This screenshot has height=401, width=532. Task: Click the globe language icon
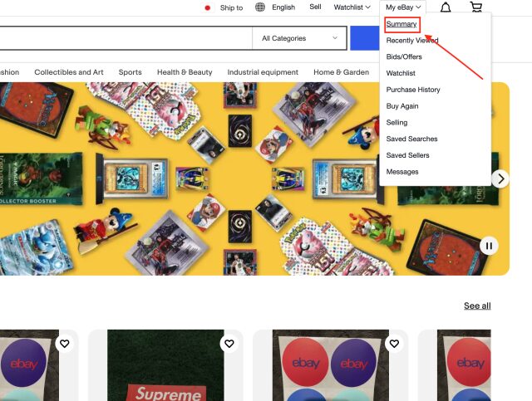point(260,7)
